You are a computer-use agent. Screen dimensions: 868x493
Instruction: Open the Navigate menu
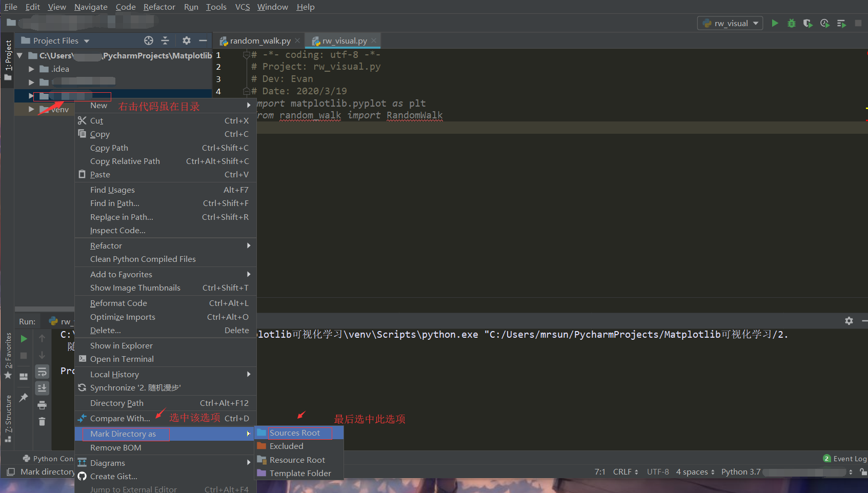91,7
